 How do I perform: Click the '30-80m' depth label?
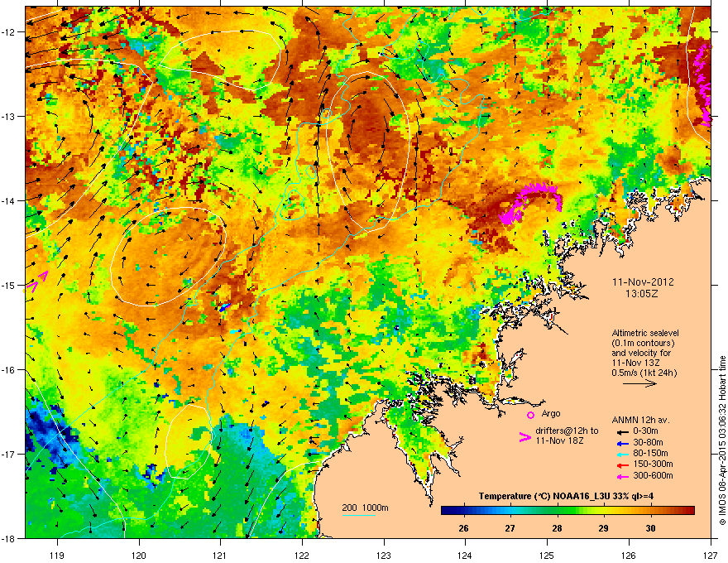click(x=648, y=442)
